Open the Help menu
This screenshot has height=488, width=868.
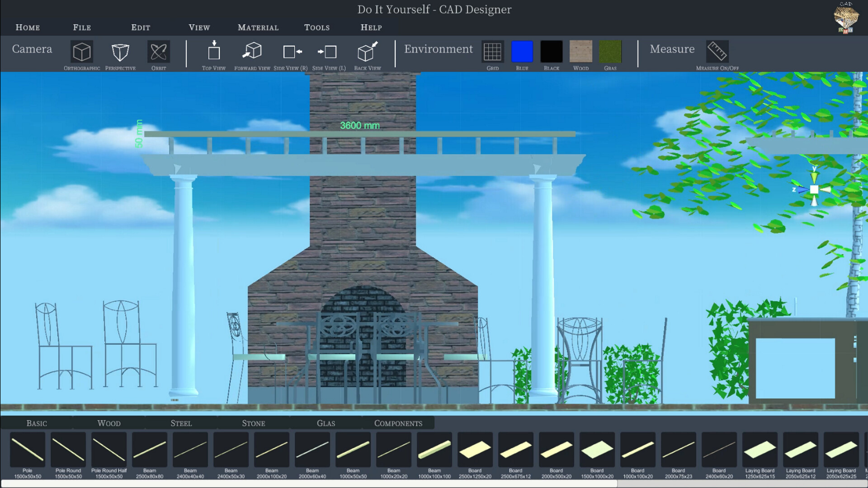click(x=370, y=27)
